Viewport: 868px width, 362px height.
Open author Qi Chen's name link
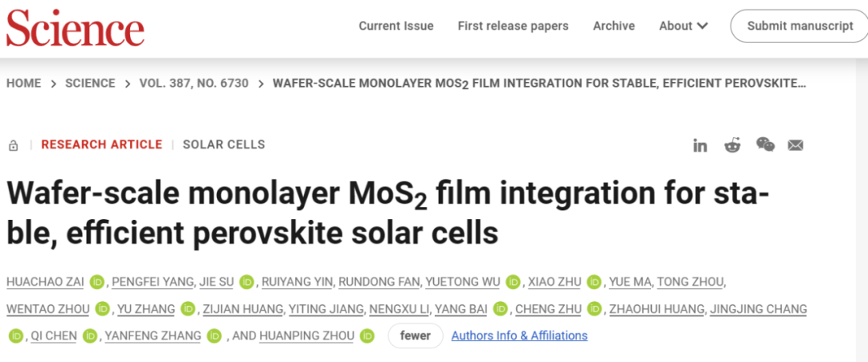click(54, 336)
